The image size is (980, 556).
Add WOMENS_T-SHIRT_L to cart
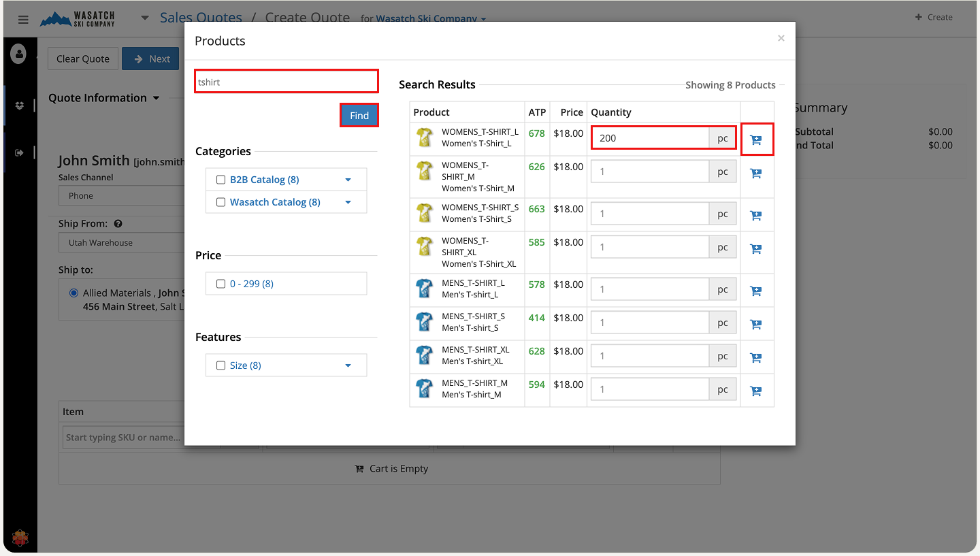(x=756, y=140)
